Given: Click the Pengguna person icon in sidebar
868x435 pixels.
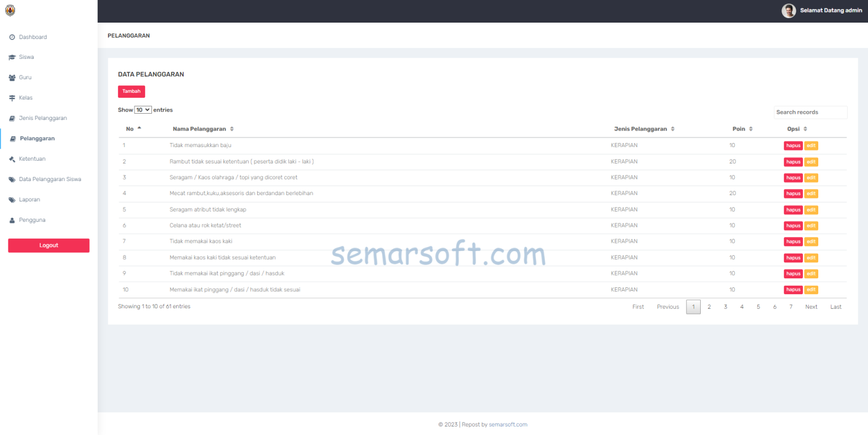Looking at the screenshot, I should pos(12,219).
